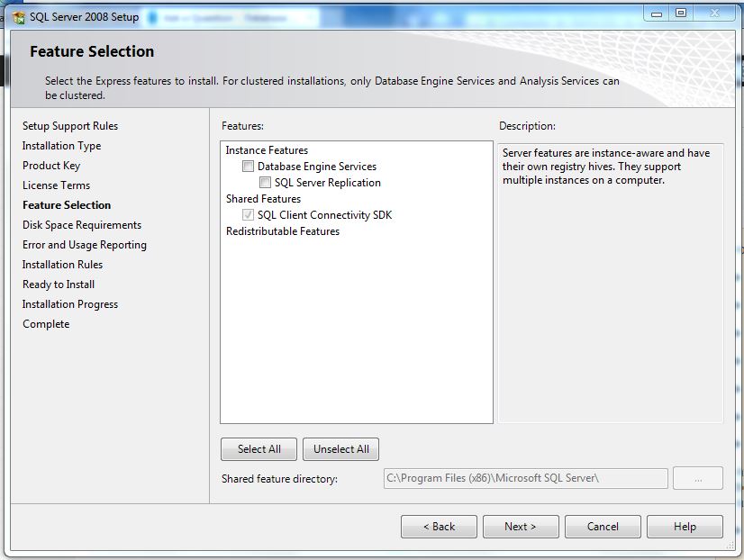Open the Complete step in sidebar
This screenshot has height=560, width=744.
tap(46, 324)
